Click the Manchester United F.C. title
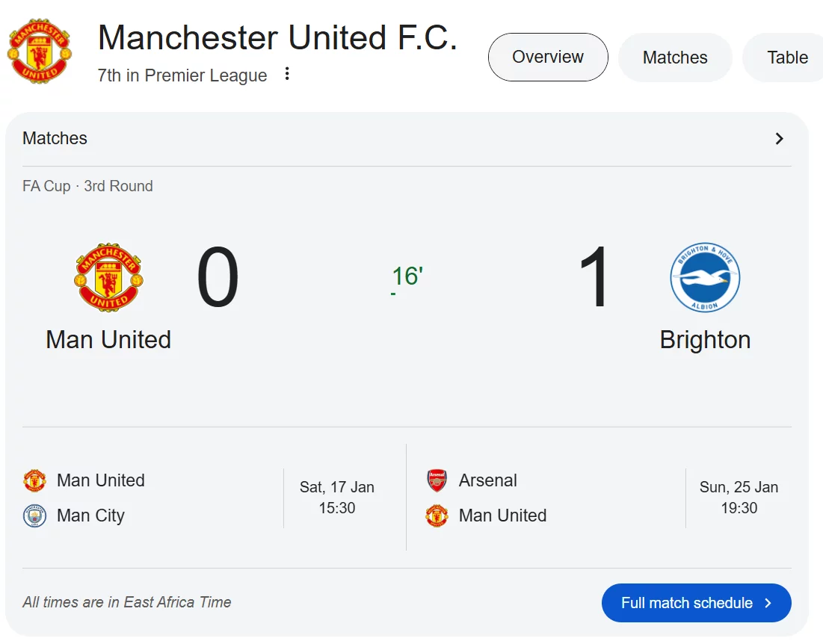This screenshot has width=823, height=644. (x=277, y=37)
